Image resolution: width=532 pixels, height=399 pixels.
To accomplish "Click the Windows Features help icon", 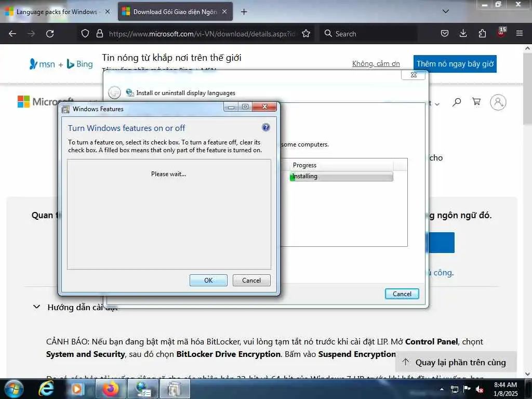I will (x=266, y=127).
